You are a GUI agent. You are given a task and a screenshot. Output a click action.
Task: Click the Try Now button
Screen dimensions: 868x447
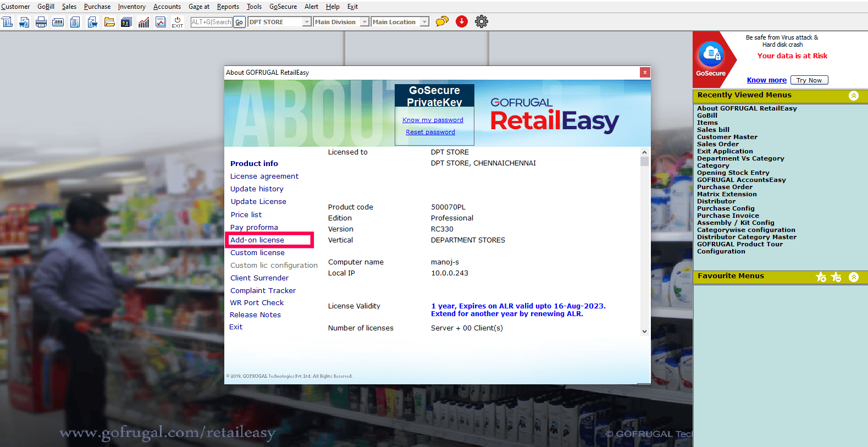click(x=809, y=80)
